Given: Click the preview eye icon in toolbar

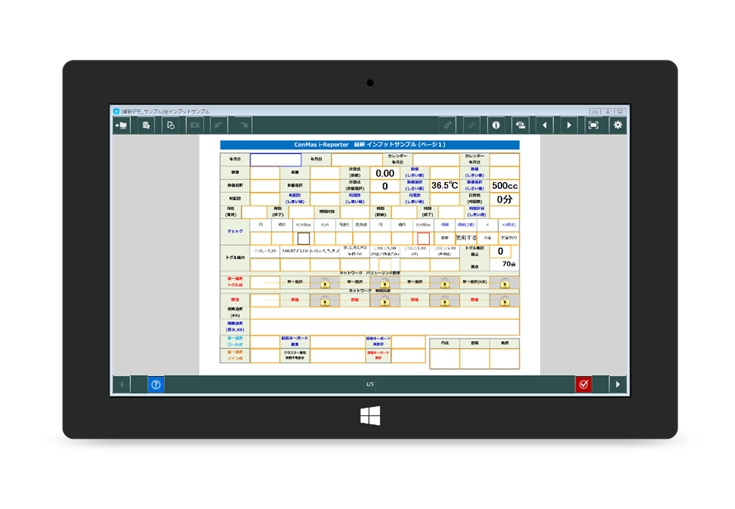Looking at the screenshot, I should 520,125.
